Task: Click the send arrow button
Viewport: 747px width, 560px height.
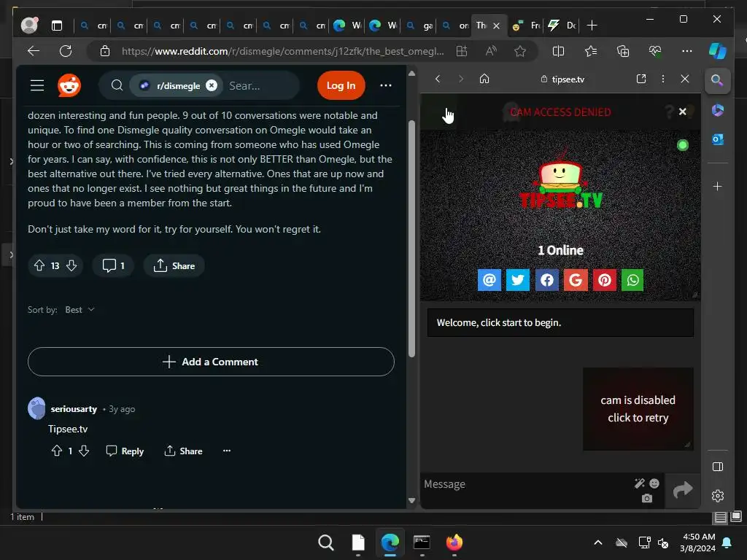Action: click(683, 490)
